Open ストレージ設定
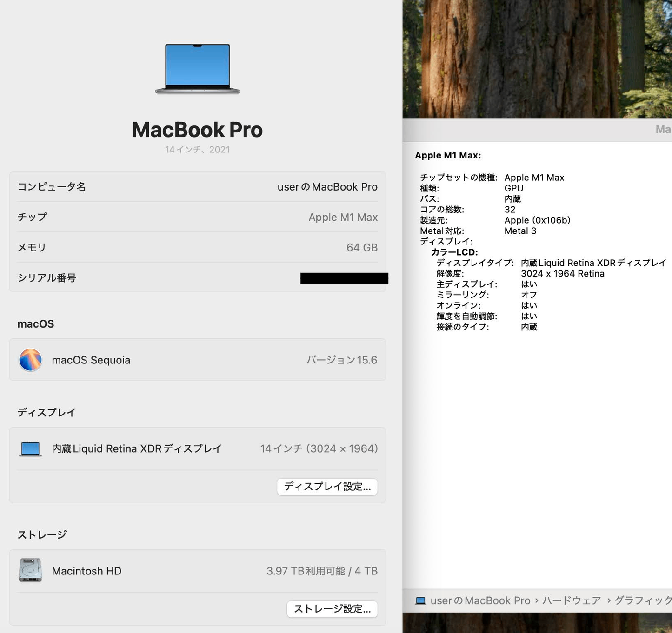Viewport: 672px width, 633px height. [332, 609]
